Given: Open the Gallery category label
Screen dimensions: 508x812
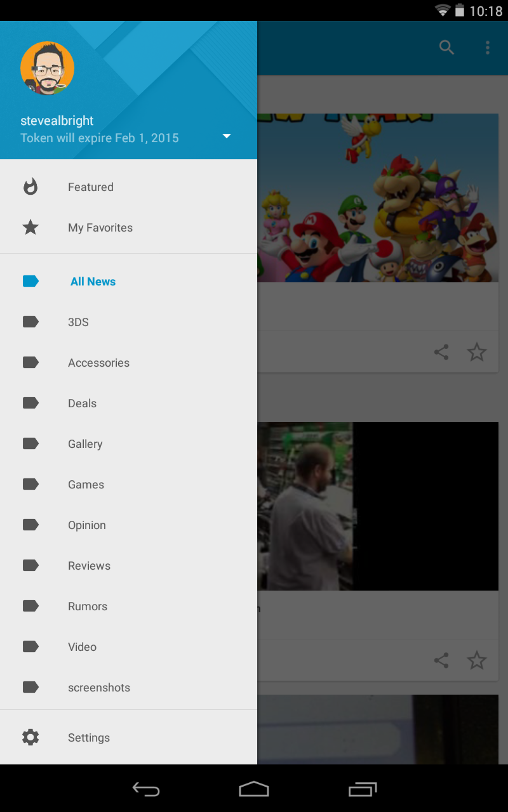Looking at the screenshot, I should [x=85, y=444].
